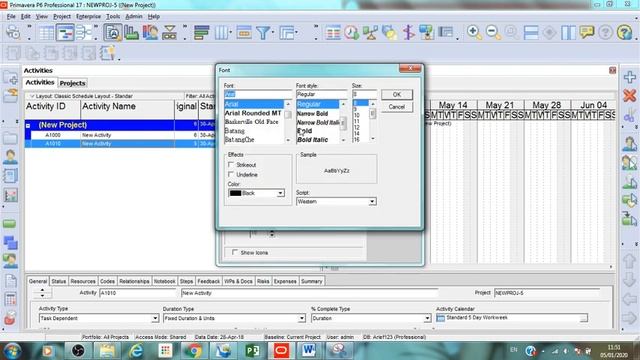This screenshot has height=360, width=640.
Task: Switch to the Projects tab
Action: [72, 83]
